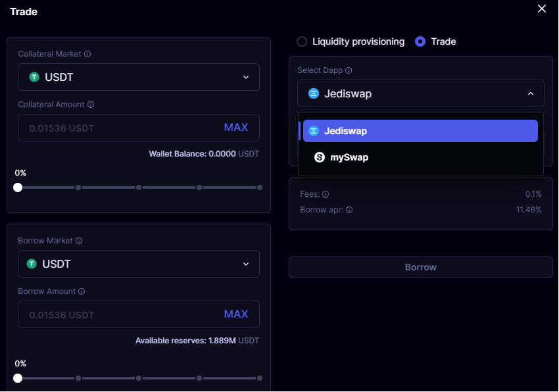Close the Trade dialog with the X
Screen dimensions: 559x392
coord(541,9)
